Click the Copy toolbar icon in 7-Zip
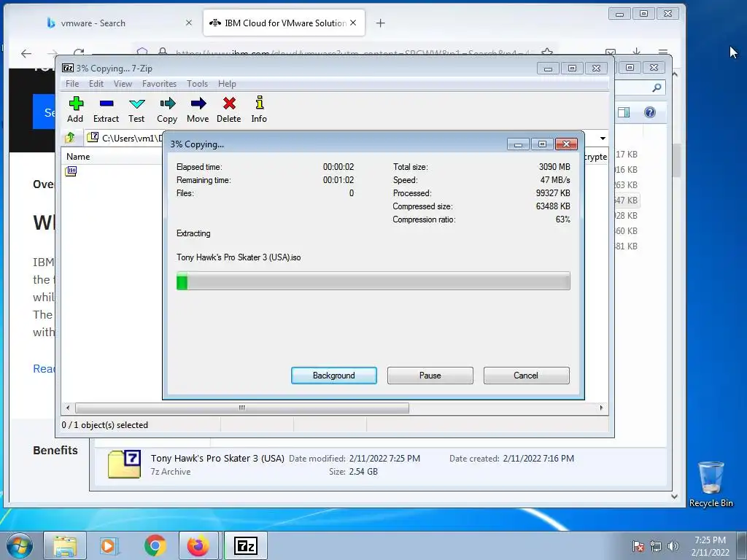Image resolution: width=747 pixels, height=560 pixels. 167,109
